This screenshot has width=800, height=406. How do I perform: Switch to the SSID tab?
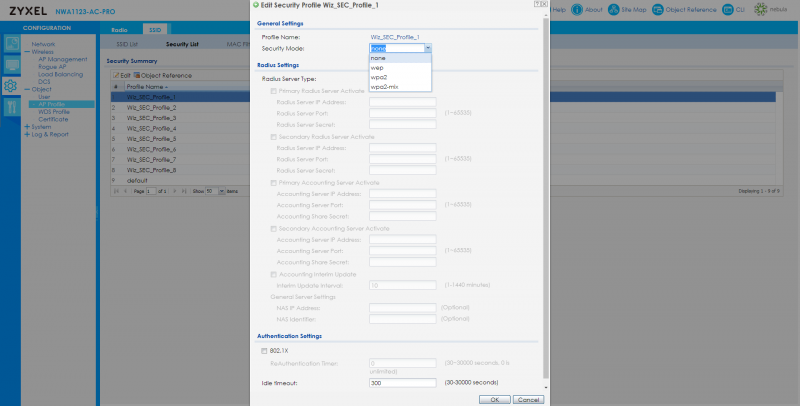(155, 30)
